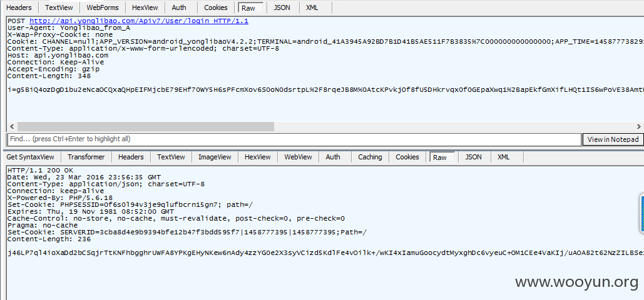This screenshot has height=300, width=644.
Task: Click the View in Notepad button
Action: click(613, 139)
